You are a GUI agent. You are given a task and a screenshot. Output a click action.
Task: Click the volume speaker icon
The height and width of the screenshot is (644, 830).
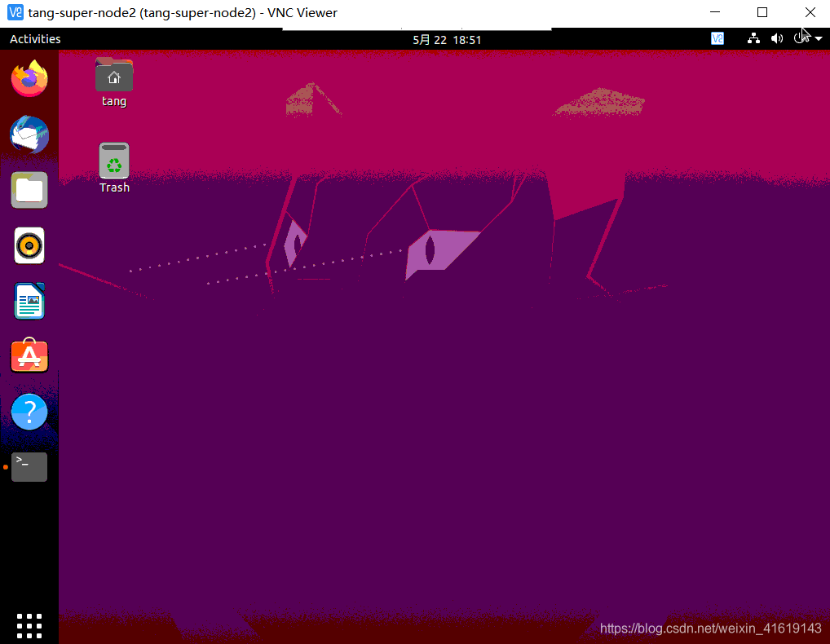(776, 38)
